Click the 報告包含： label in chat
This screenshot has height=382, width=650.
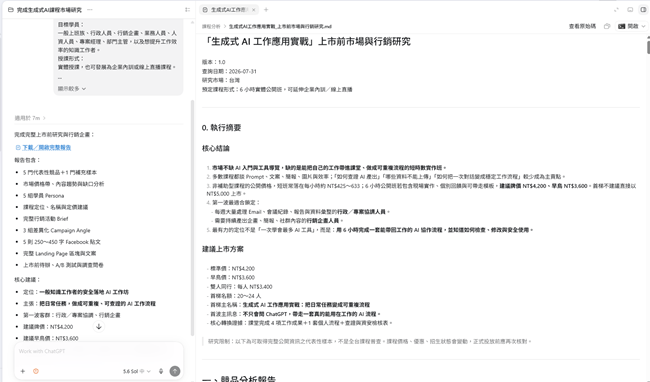[x=27, y=160]
